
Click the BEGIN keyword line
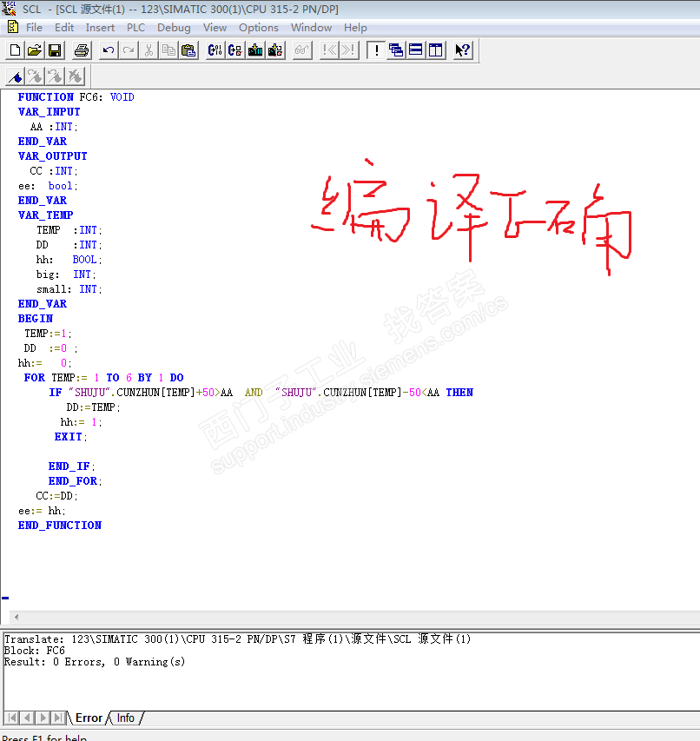point(36,319)
